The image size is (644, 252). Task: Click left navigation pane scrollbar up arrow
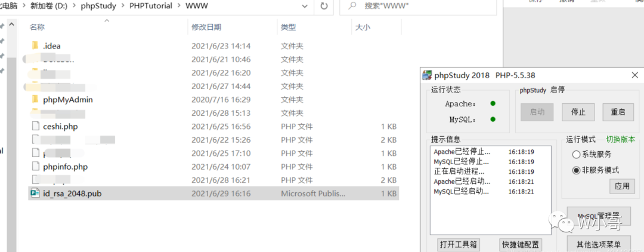(11, 25)
